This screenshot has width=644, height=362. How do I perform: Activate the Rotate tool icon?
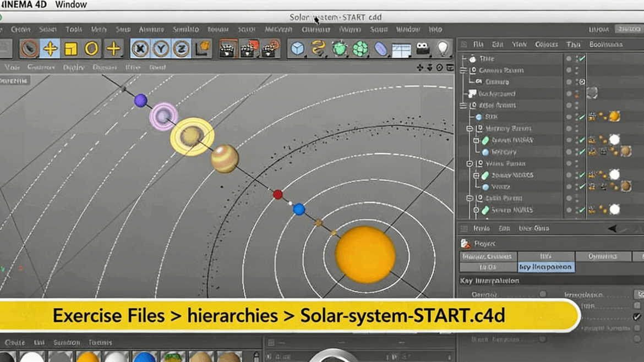pos(91,49)
